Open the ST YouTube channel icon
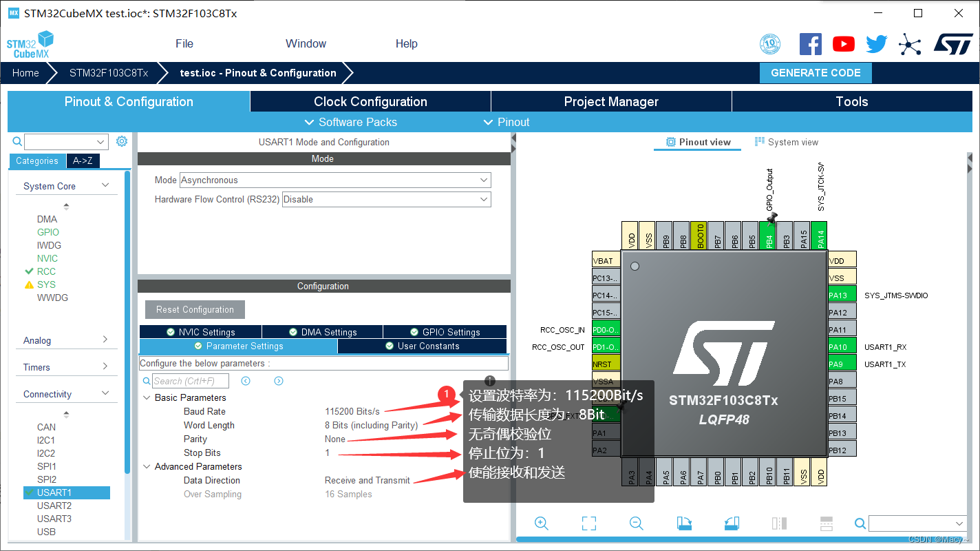The image size is (980, 551). pos(844,44)
